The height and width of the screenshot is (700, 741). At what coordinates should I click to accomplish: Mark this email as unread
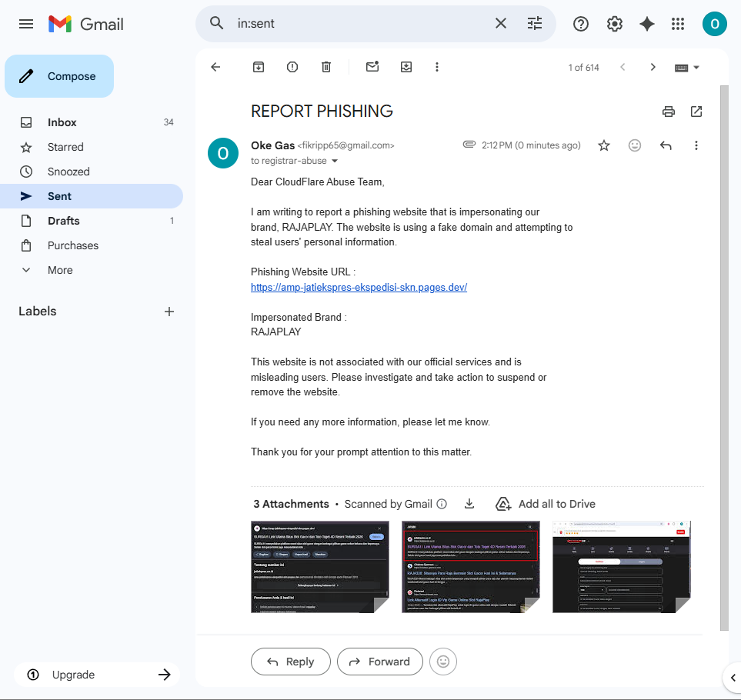[x=372, y=67]
